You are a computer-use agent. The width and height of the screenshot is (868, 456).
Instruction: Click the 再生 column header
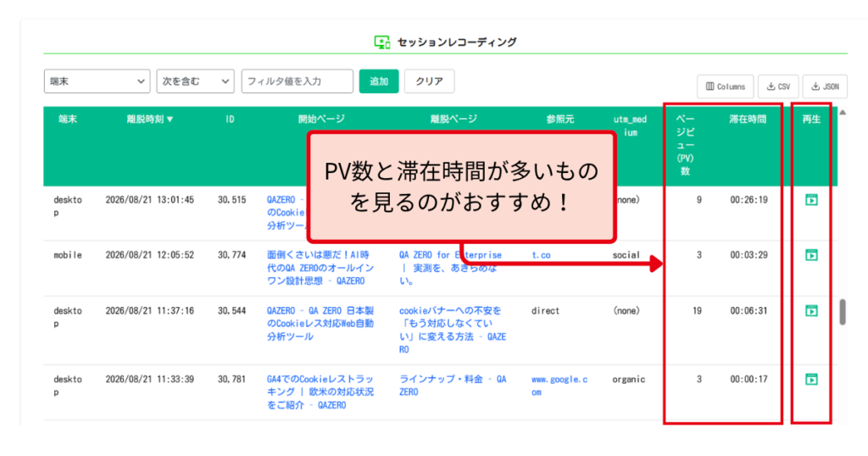[x=811, y=119]
